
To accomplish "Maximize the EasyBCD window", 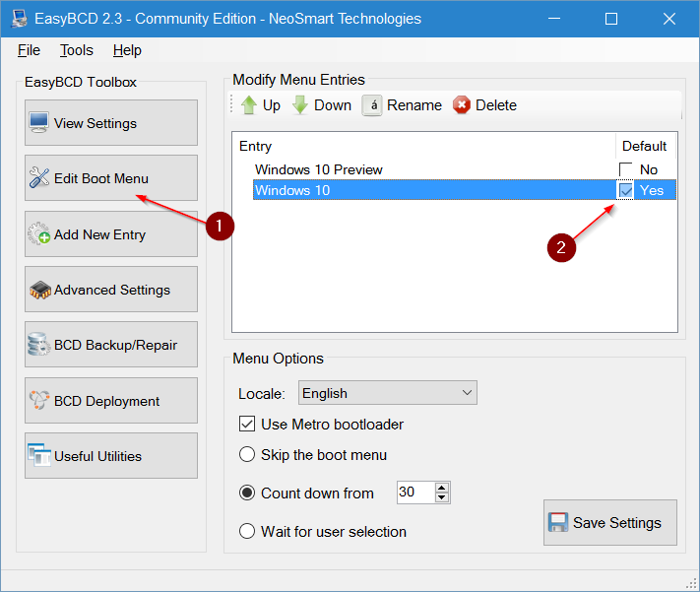I will click(x=611, y=19).
